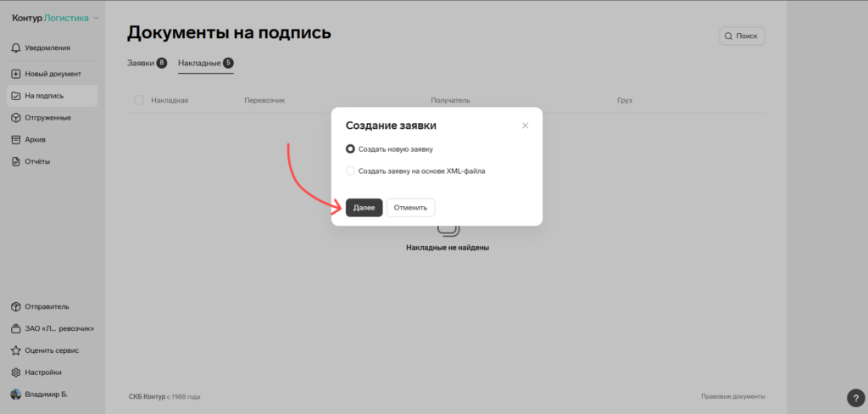Click the Далее button
The height and width of the screenshot is (414, 868).
(364, 208)
